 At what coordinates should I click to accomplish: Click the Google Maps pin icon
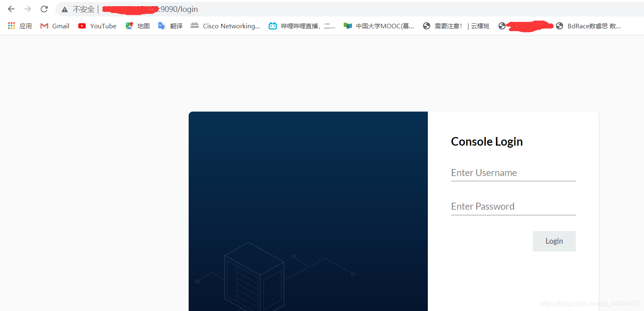coord(129,25)
